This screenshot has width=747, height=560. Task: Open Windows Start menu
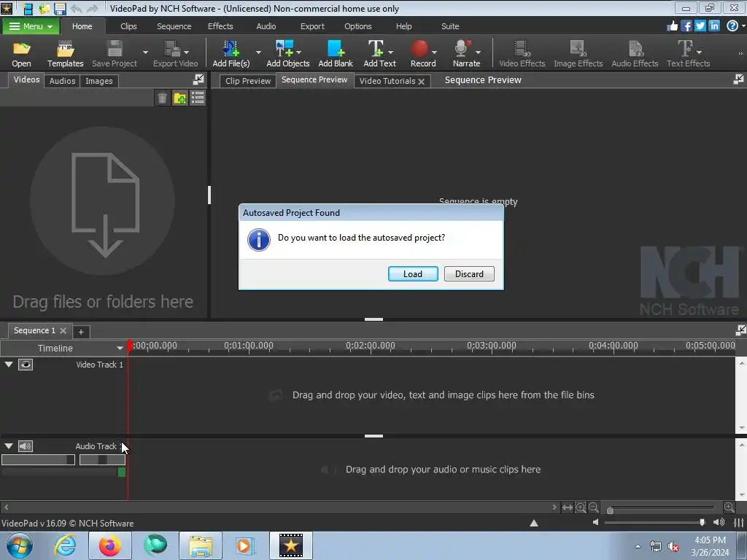pyautogui.click(x=20, y=545)
